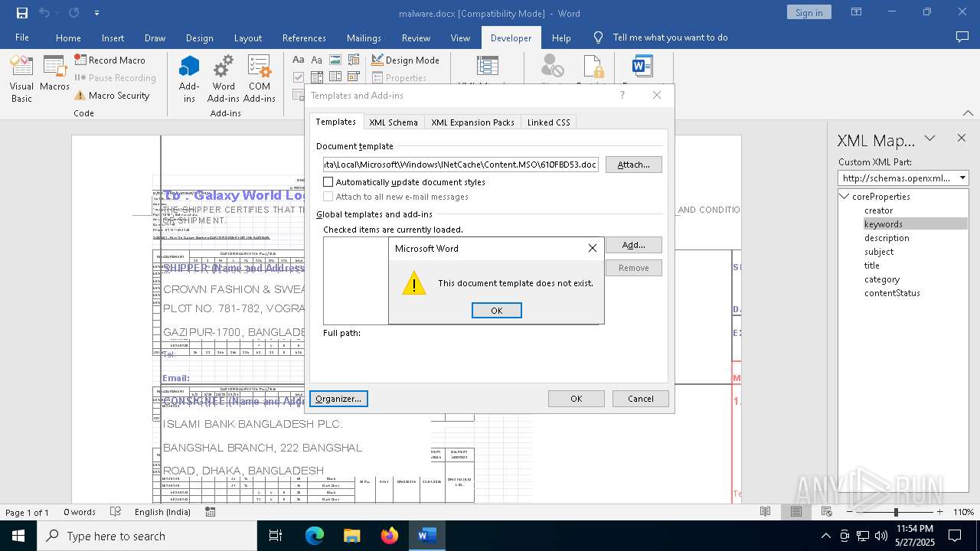Image resolution: width=980 pixels, height=551 pixels.
Task: Click the Attach... button
Action: click(634, 165)
